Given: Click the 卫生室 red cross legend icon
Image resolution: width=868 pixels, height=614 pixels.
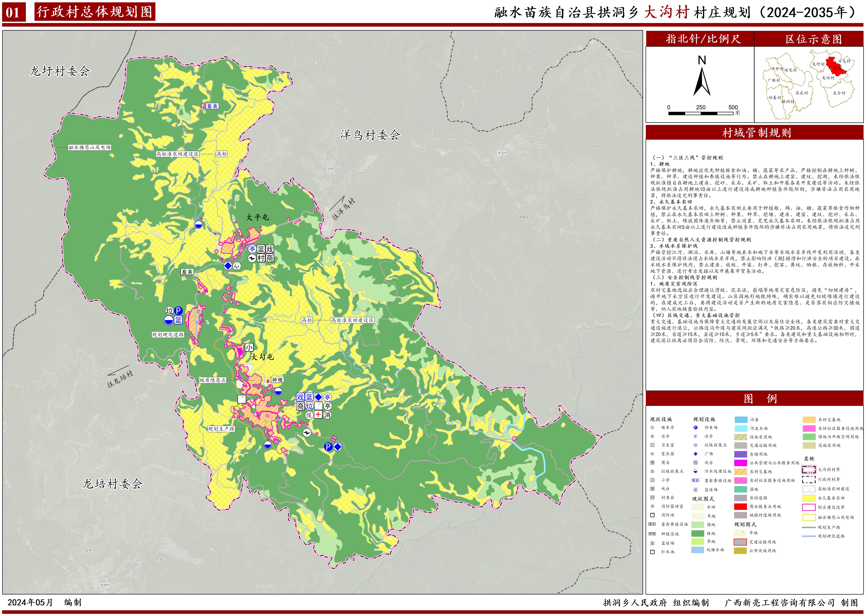Looking at the screenshot, I should pyautogui.click(x=652, y=445).
